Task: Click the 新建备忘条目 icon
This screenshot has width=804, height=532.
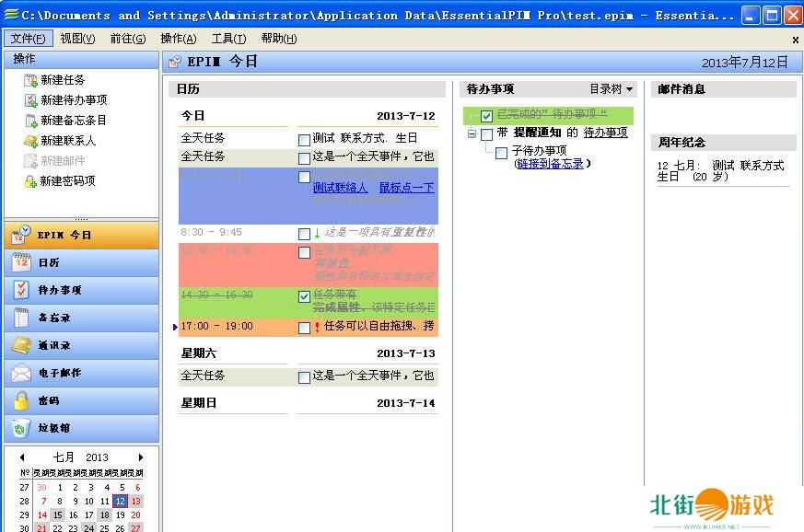Action: [x=30, y=121]
